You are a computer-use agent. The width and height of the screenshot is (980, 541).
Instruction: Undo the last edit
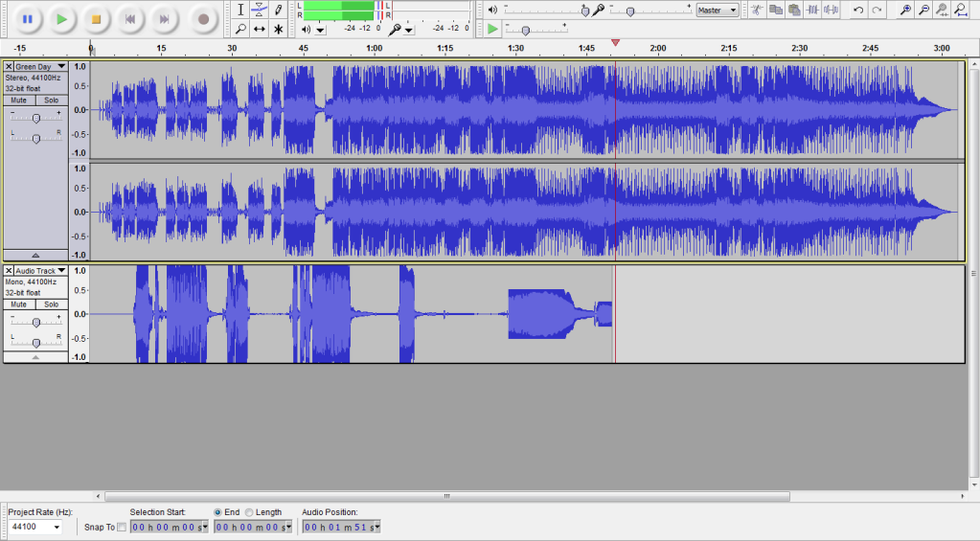[x=858, y=10]
